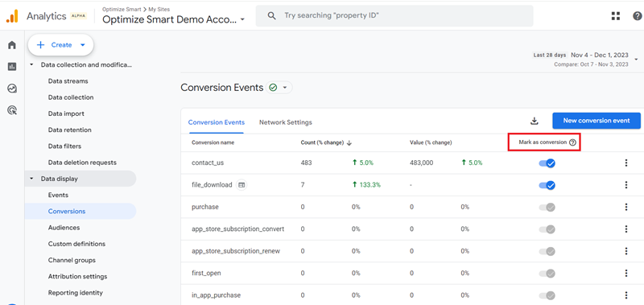Viewport: 644px width, 305px height.
Task: Open the more options for purchase row
Action: [626, 207]
